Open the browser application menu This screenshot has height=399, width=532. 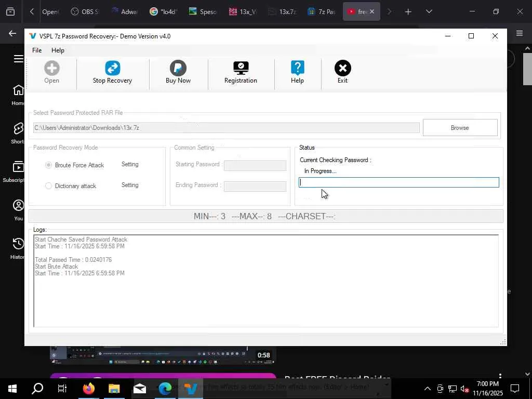(x=520, y=33)
